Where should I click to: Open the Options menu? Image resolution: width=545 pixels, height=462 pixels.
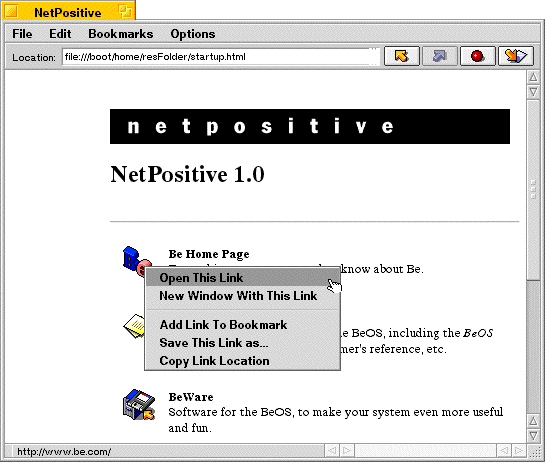193,34
